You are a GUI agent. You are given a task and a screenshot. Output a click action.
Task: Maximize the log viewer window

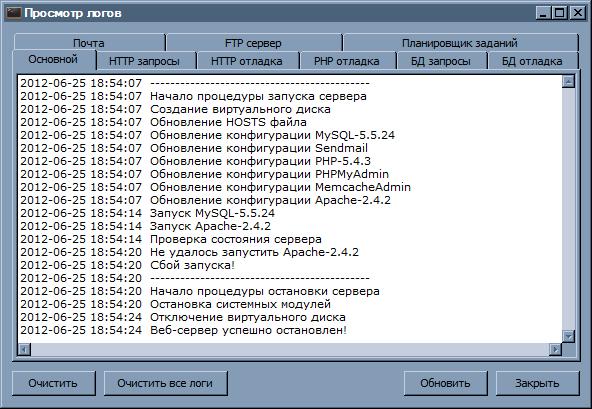tap(560, 13)
